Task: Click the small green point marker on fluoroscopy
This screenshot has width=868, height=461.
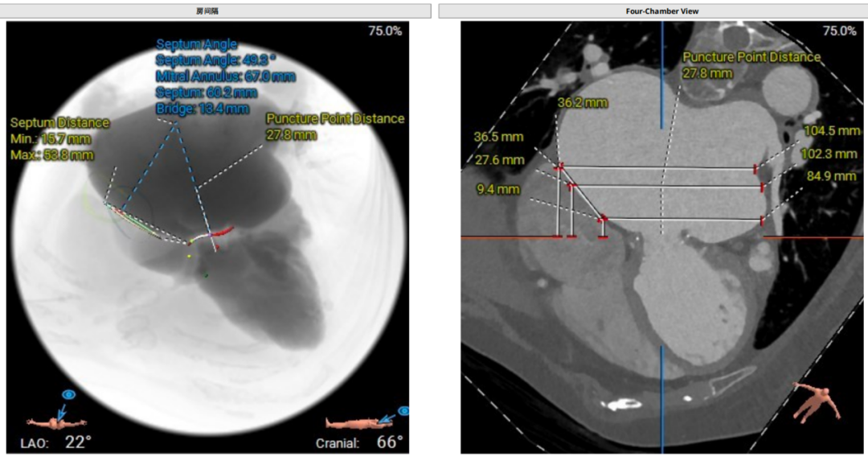Action: click(206, 275)
